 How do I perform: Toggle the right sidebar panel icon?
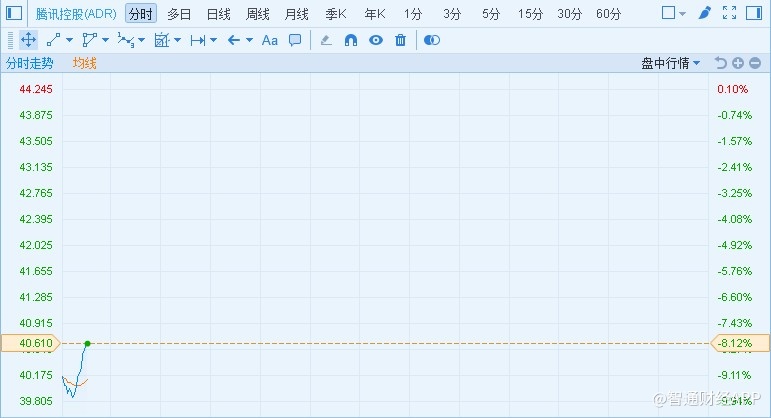tap(754, 13)
